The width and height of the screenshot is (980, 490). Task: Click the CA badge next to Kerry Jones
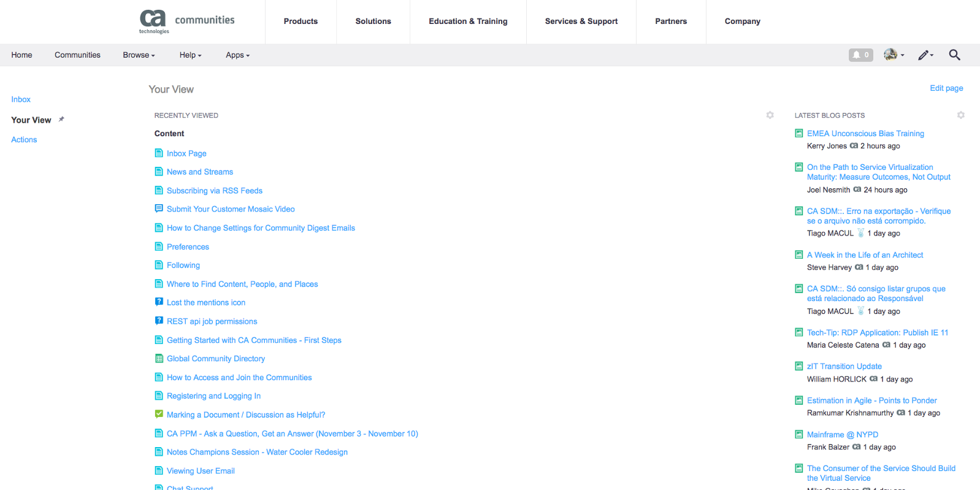point(854,146)
